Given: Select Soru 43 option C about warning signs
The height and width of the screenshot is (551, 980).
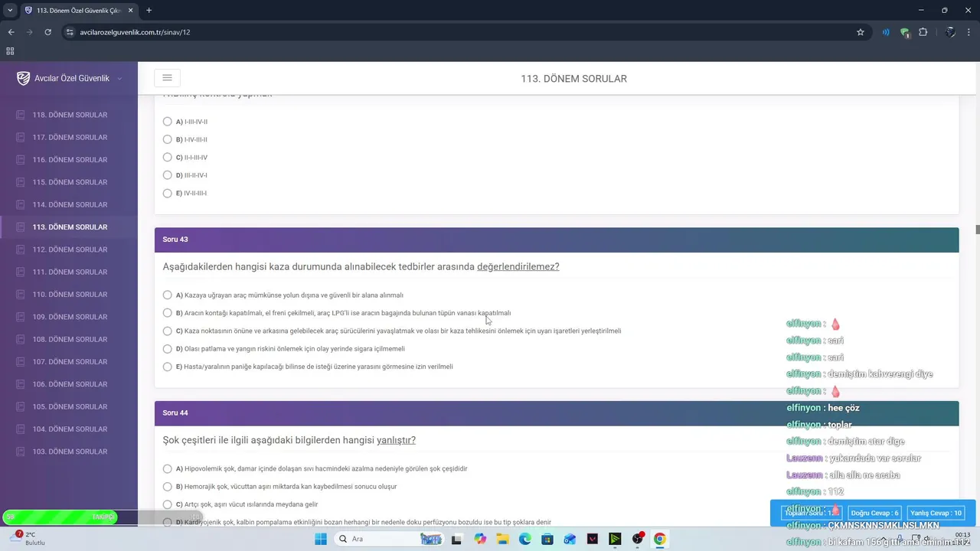Looking at the screenshot, I should click(168, 331).
